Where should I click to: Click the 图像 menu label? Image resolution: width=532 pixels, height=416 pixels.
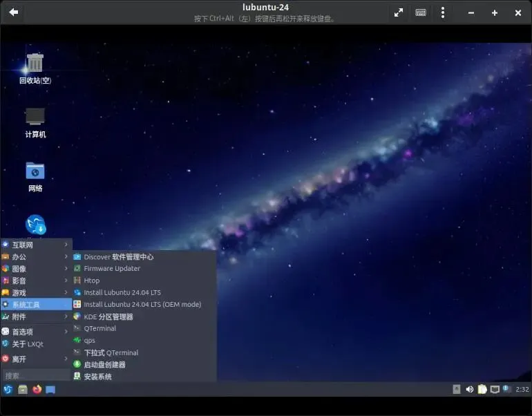pyautogui.click(x=19, y=269)
